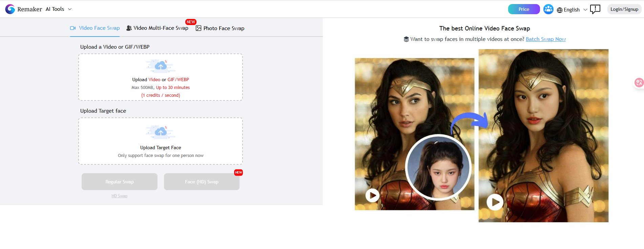644x249 pixels.
Task: Switch to the Video Multi-Face Swap tab
Action: [157, 28]
